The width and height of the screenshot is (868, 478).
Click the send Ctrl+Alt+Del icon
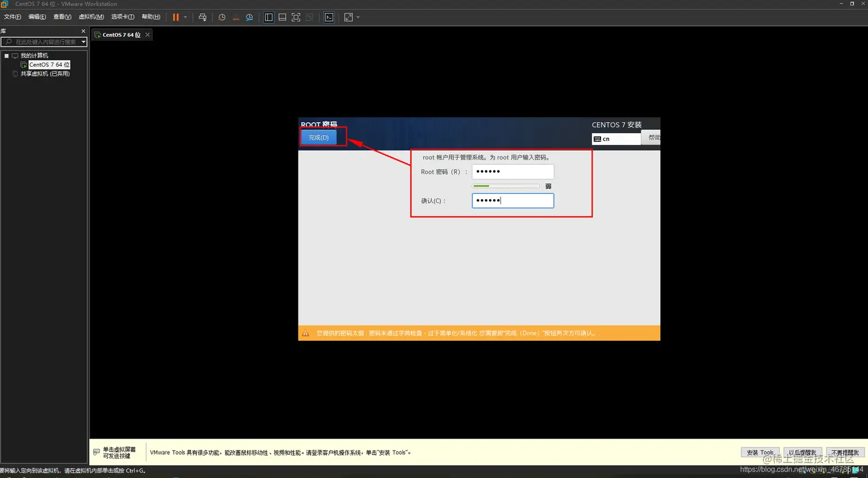coord(203,17)
